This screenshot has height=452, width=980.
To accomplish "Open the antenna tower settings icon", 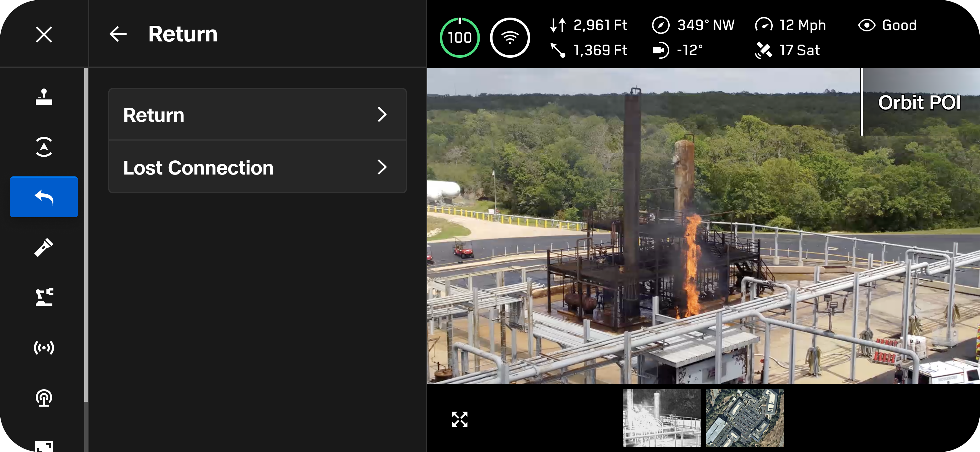I will 44,398.
